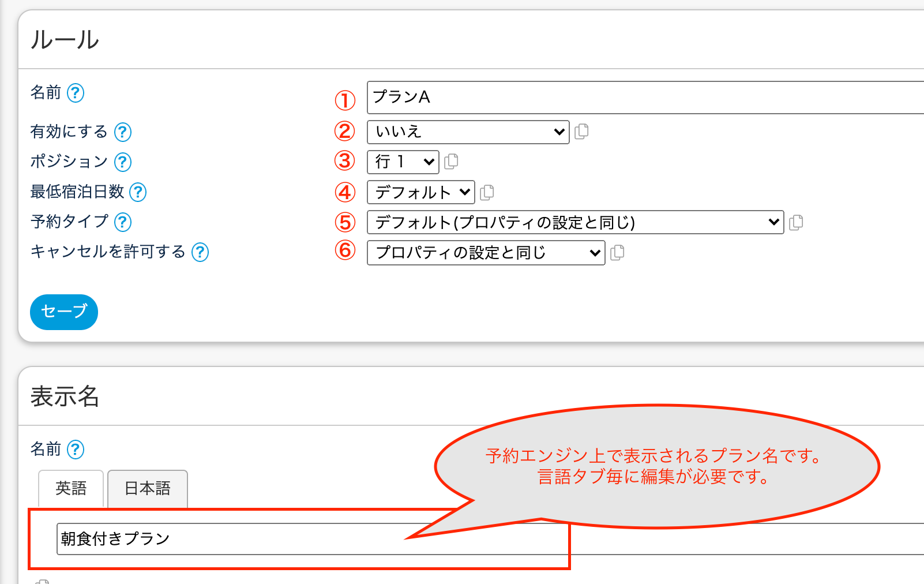
Task: Select the 日本語 language tab
Action: pyautogui.click(x=148, y=489)
